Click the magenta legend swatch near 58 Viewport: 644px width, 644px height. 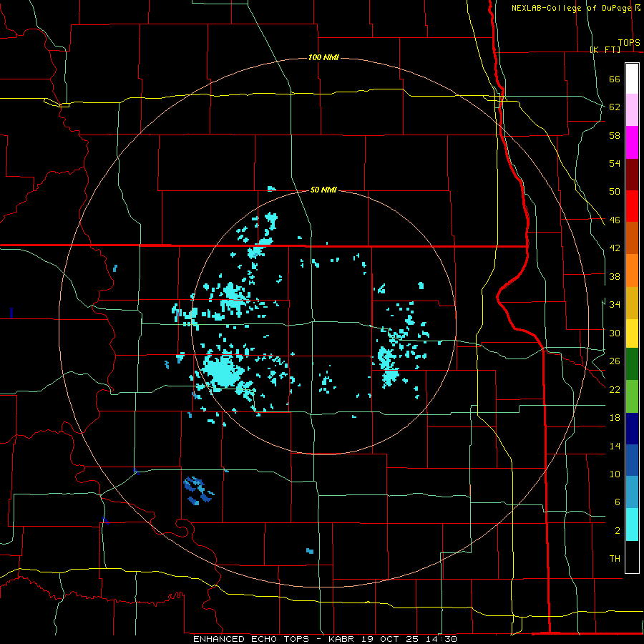[x=632, y=142]
